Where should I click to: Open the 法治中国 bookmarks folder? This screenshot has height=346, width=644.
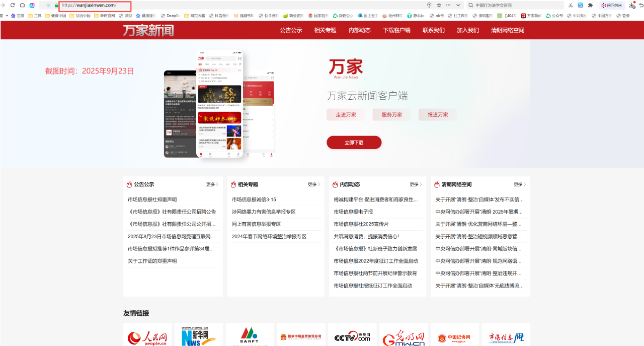point(79,16)
